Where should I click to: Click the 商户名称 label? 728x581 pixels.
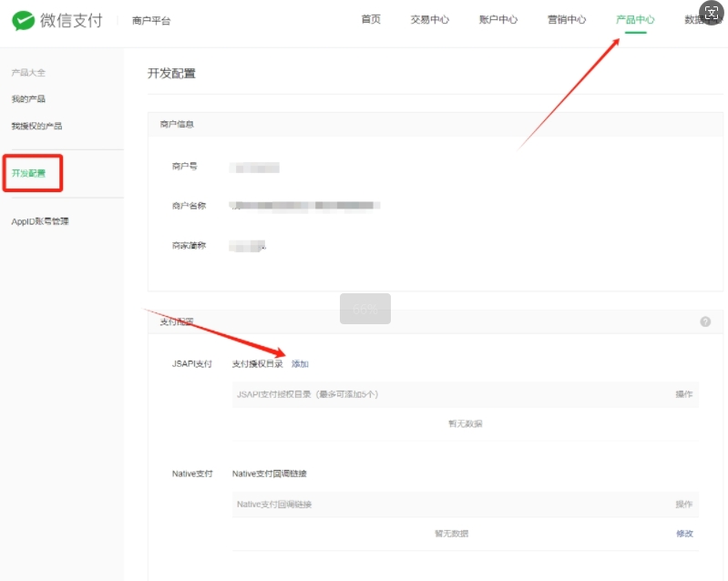[x=189, y=206]
